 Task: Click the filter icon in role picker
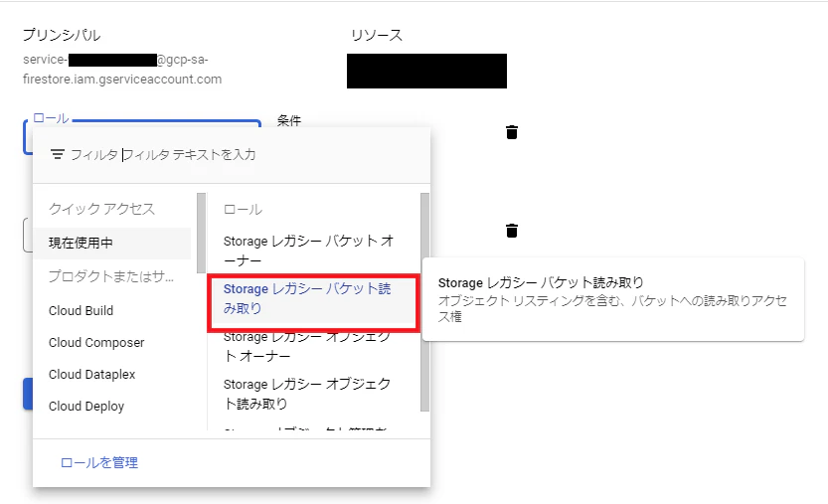(57, 154)
